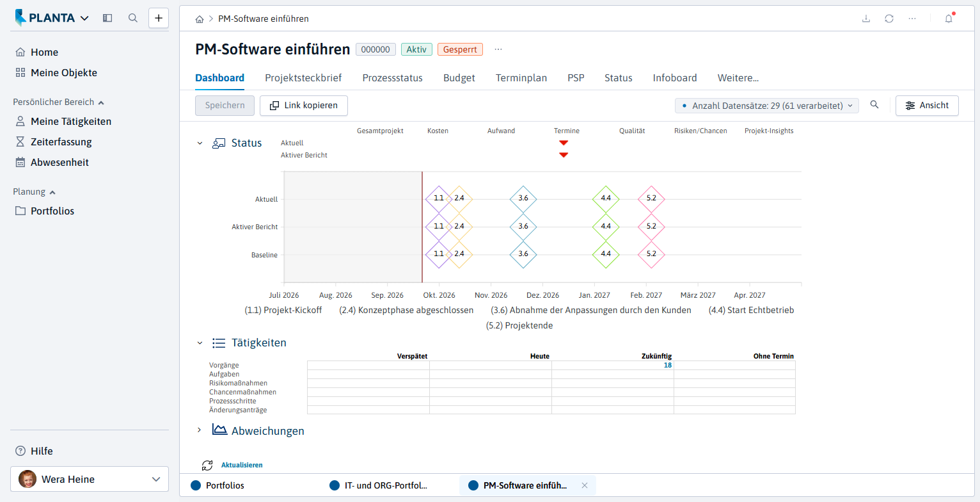
Task: Expand the Abweichungen section
Action: pos(200,430)
